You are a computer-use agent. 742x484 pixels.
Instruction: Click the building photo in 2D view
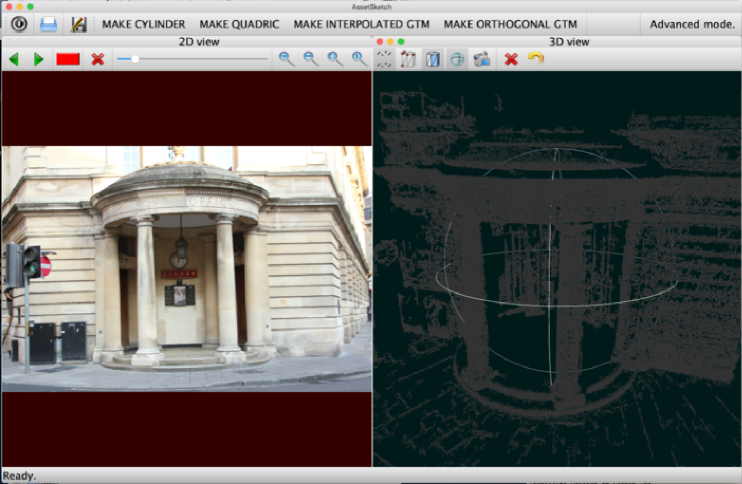(x=186, y=268)
